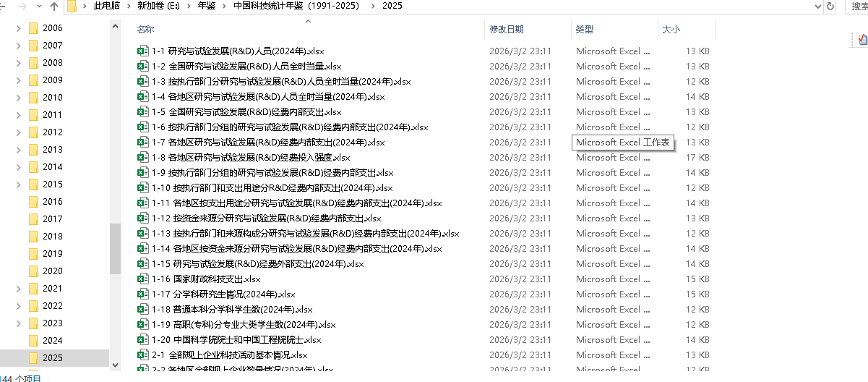Go up one folder level
Image resolution: width=868 pixels, height=382 pixels.
click(55, 6)
